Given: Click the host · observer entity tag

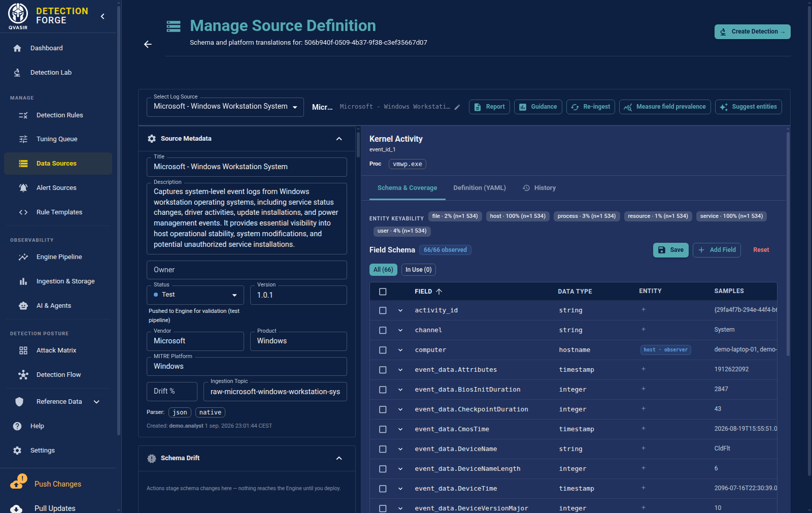Looking at the screenshot, I should (665, 350).
